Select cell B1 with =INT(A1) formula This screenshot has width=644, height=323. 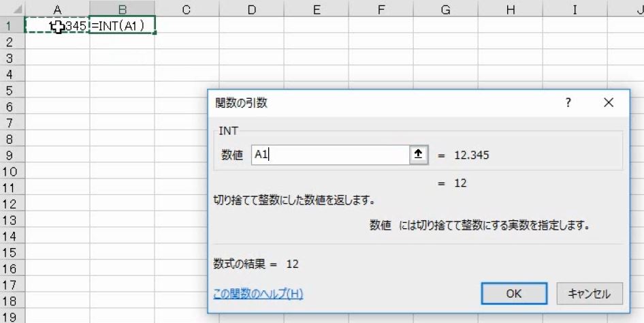click(123, 26)
